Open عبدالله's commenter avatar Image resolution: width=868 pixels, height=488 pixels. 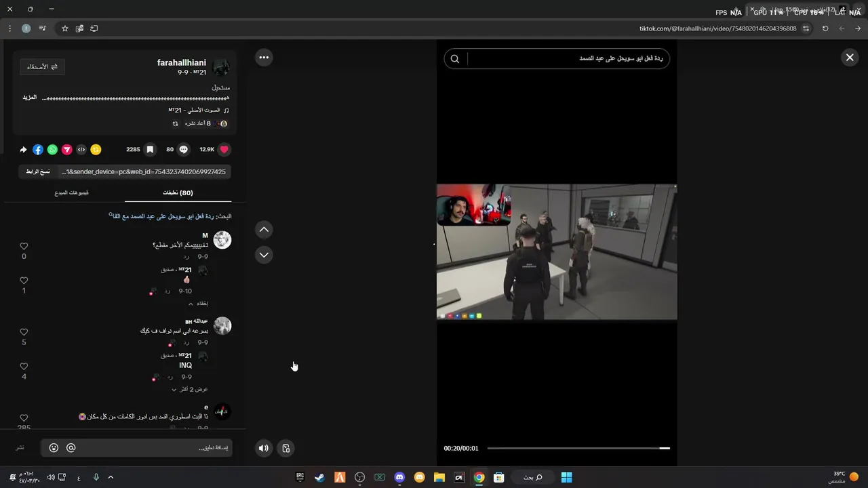(x=222, y=326)
